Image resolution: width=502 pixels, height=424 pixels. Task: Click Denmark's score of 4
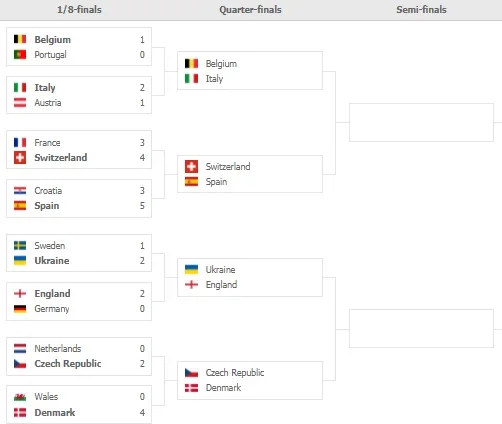tap(142, 413)
